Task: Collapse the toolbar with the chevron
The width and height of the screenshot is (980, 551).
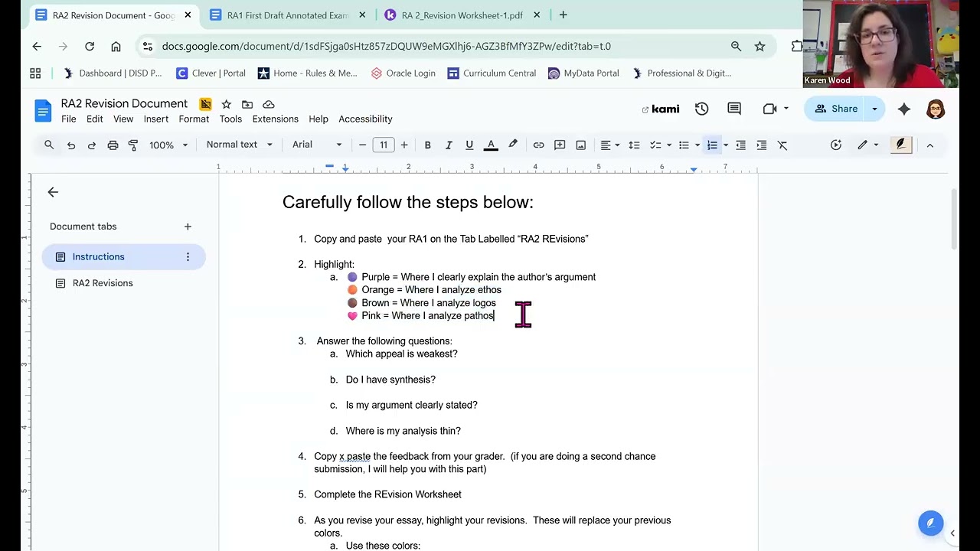Action: (x=929, y=145)
